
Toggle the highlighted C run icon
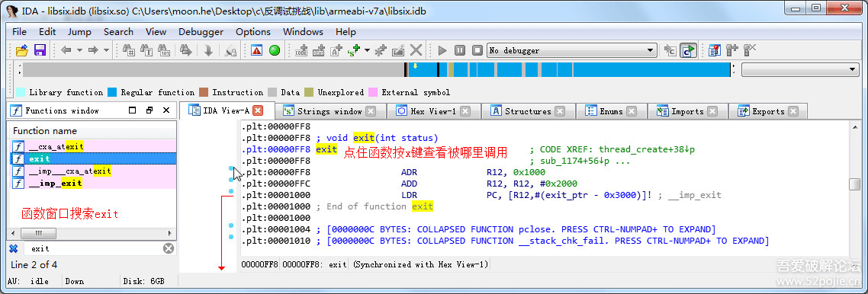tap(688, 50)
